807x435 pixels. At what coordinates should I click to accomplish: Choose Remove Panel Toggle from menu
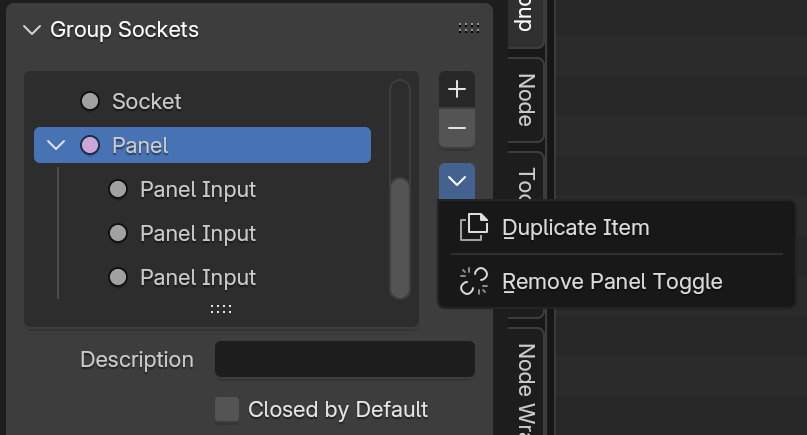(x=611, y=282)
